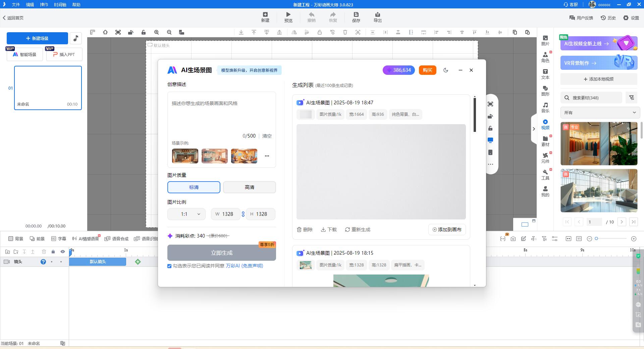Open the 1:1 image ratio dropdown
Viewport: 644px width, 349px height.
(186, 214)
